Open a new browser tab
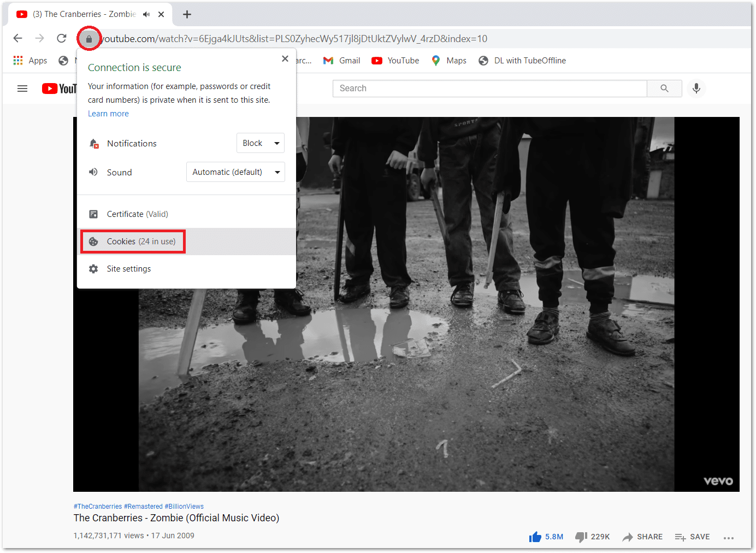The height and width of the screenshot is (553, 756). coord(187,14)
